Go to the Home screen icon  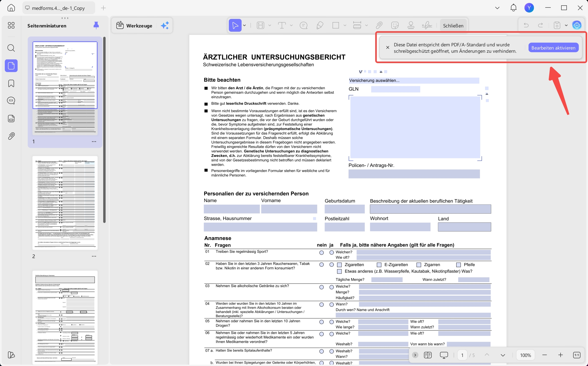tap(11, 8)
